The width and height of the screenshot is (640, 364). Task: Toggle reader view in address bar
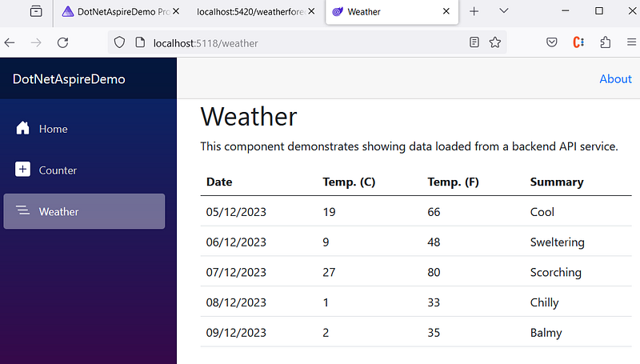tap(474, 42)
